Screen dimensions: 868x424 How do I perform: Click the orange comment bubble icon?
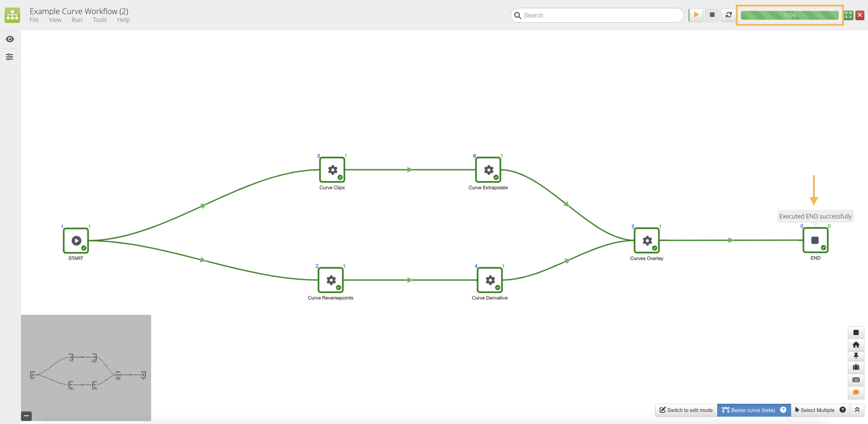tap(856, 392)
